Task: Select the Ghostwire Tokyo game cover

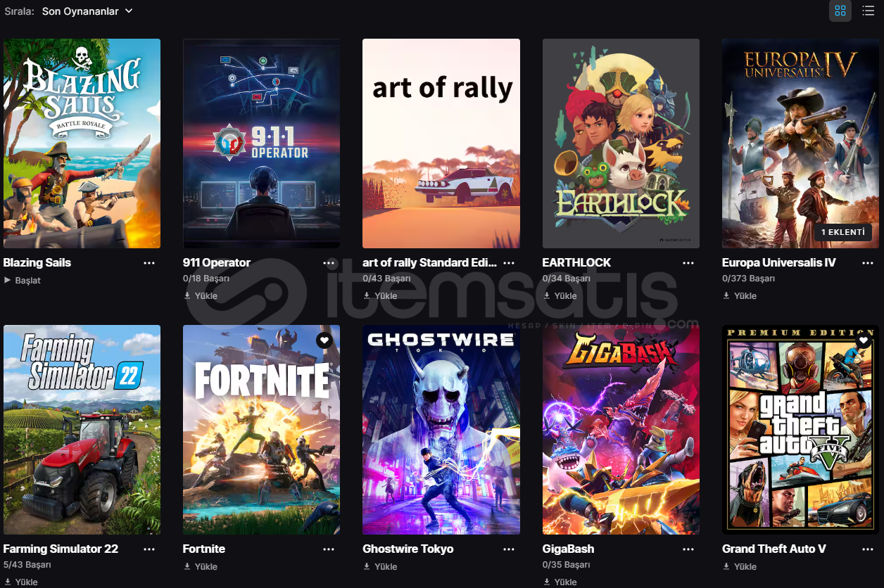Action: (x=441, y=430)
